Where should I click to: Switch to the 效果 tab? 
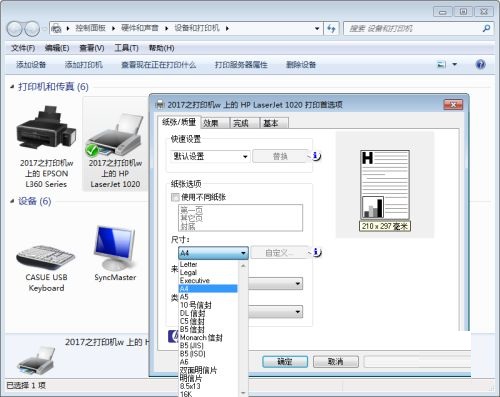click(215, 123)
